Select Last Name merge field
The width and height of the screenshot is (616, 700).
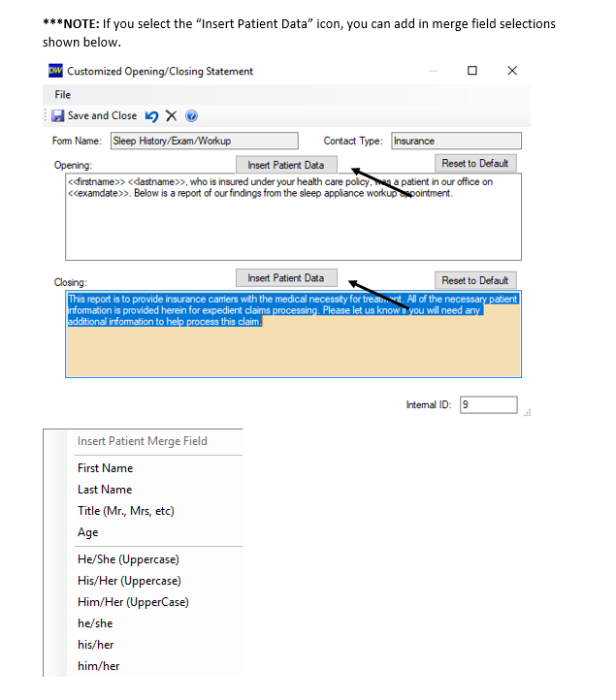(105, 490)
